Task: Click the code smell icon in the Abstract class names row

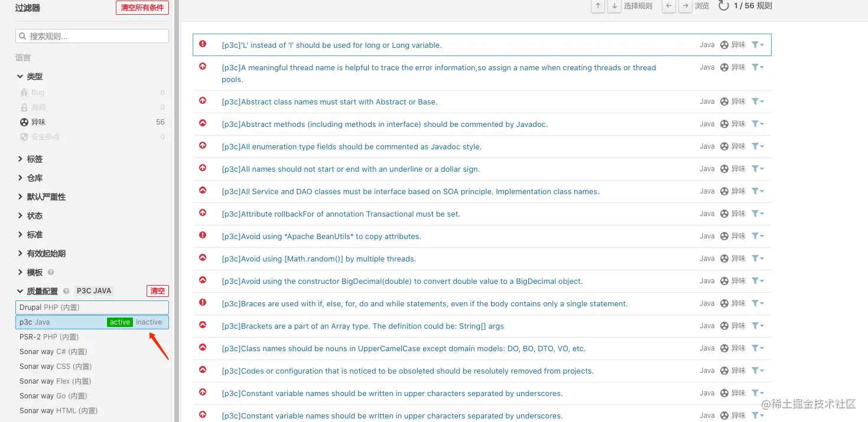Action: tap(724, 102)
